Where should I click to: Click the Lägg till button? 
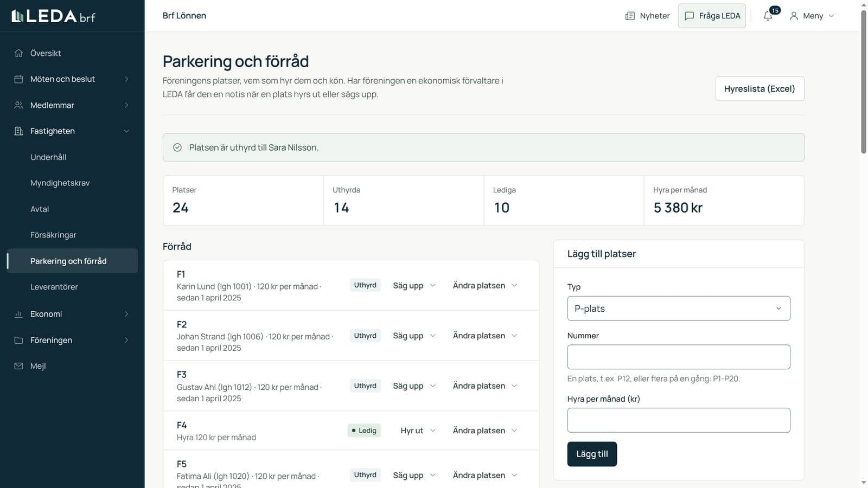[x=592, y=454]
